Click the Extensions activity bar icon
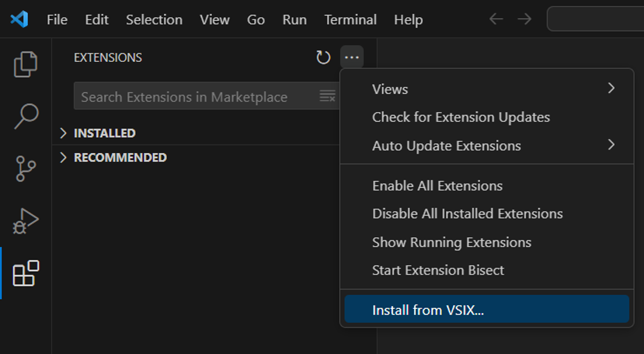The height and width of the screenshot is (354, 644). click(x=26, y=273)
